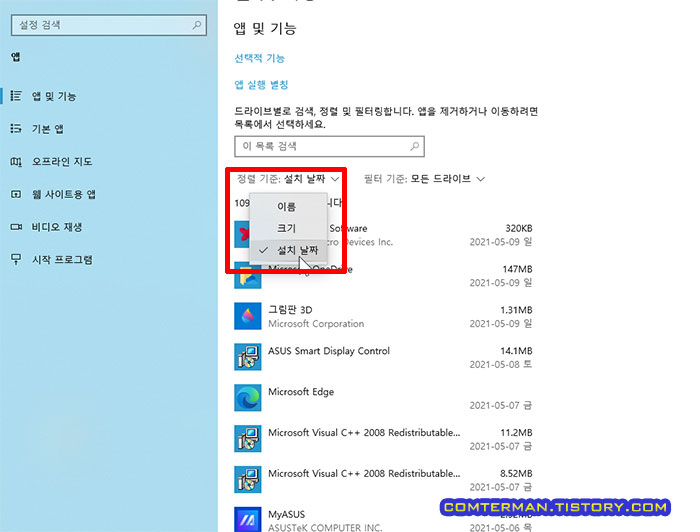This screenshot has height=532, width=700.
Task: Click the 147MB size value
Action: tap(517, 269)
